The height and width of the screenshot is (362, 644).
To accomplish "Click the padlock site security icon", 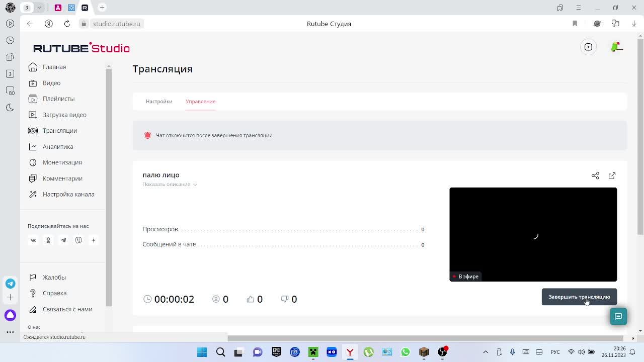I will [84, 24].
